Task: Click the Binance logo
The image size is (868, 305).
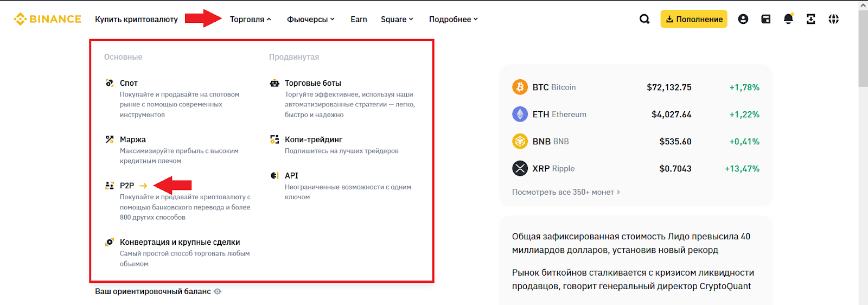Action: click(48, 19)
